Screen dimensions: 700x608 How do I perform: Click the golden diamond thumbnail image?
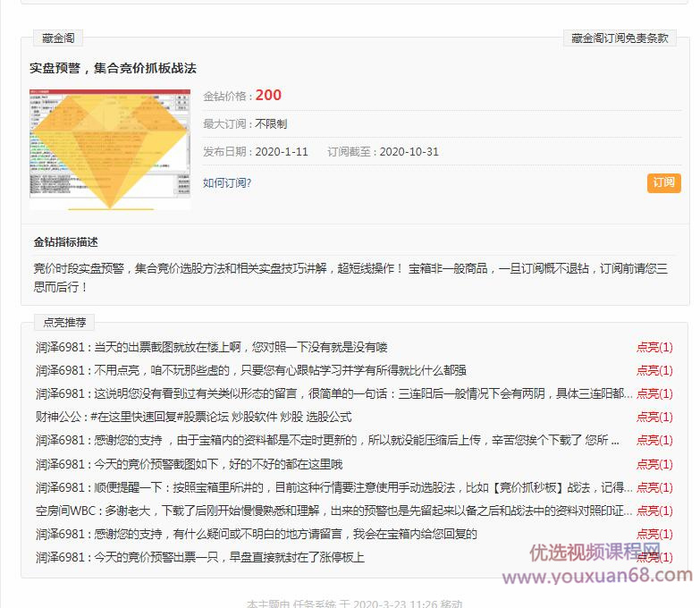(x=109, y=148)
